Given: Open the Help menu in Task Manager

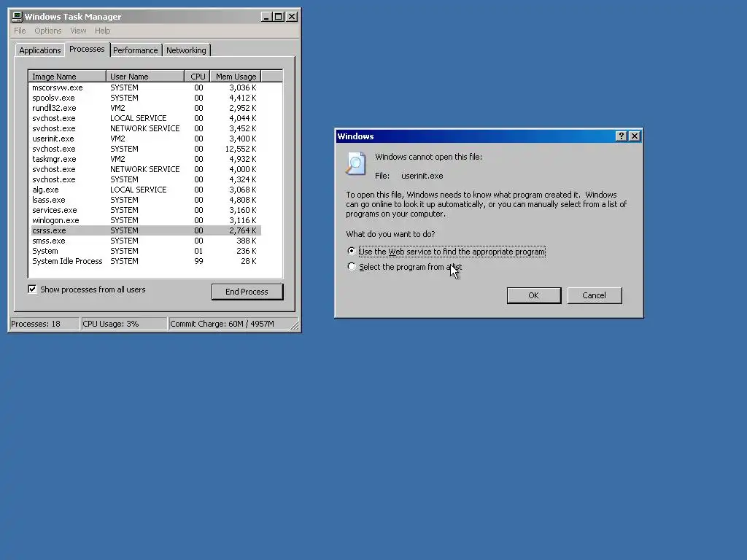Looking at the screenshot, I should point(102,31).
